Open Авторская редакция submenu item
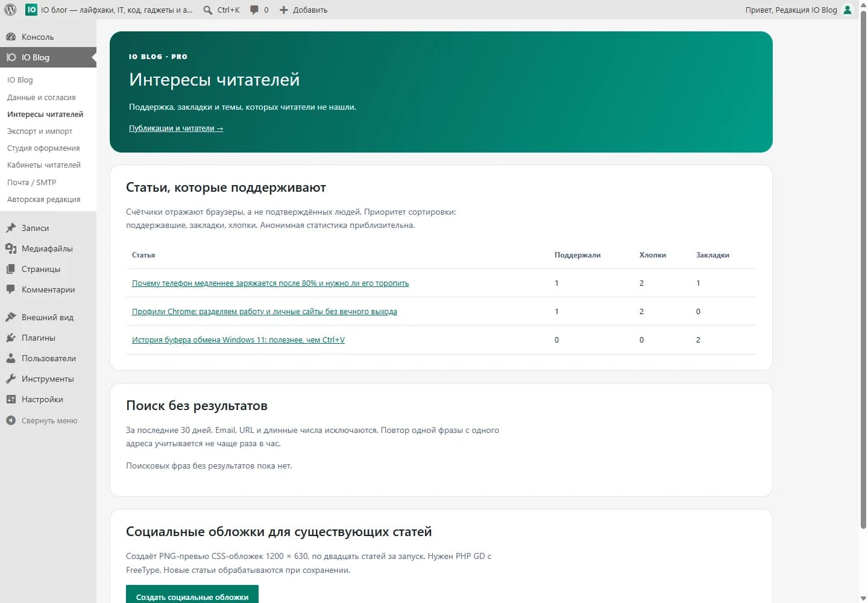This screenshot has height=603, width=868. coord(44,199)
